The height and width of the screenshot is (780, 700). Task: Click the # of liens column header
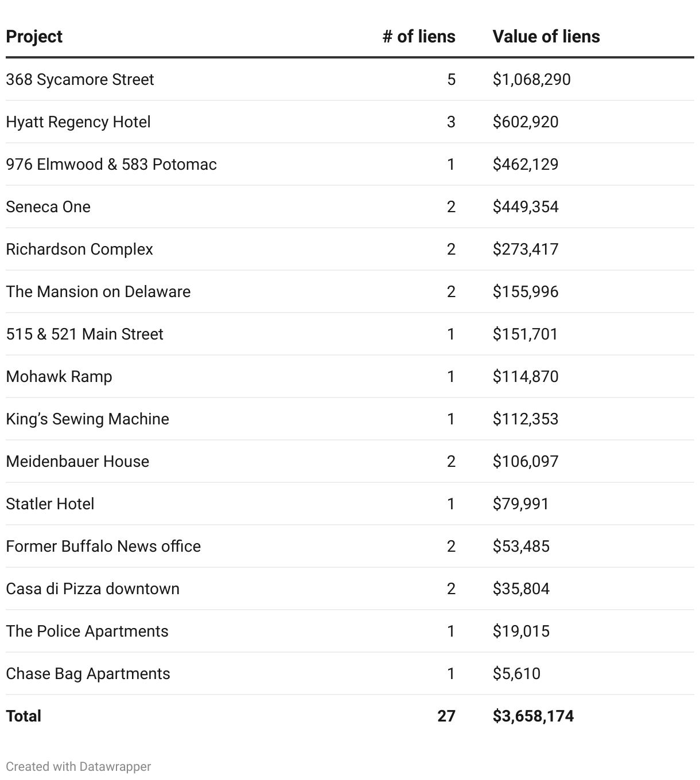click(x=418, y=37)
